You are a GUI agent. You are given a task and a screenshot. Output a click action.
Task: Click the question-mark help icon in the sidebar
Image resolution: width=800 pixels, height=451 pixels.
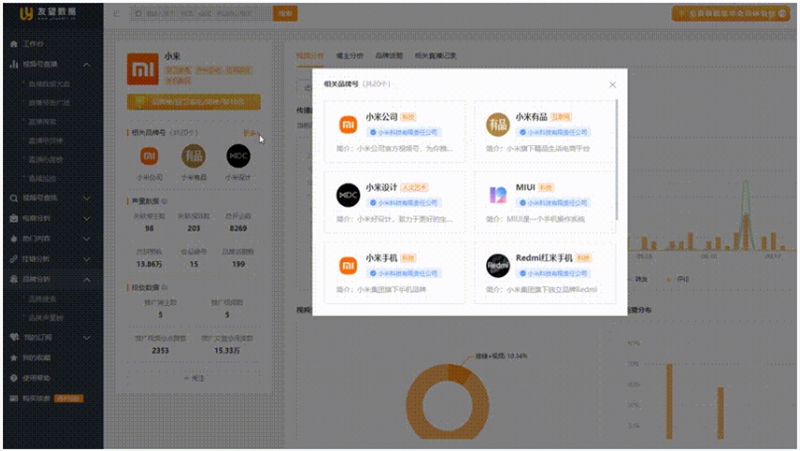(14, 378)
